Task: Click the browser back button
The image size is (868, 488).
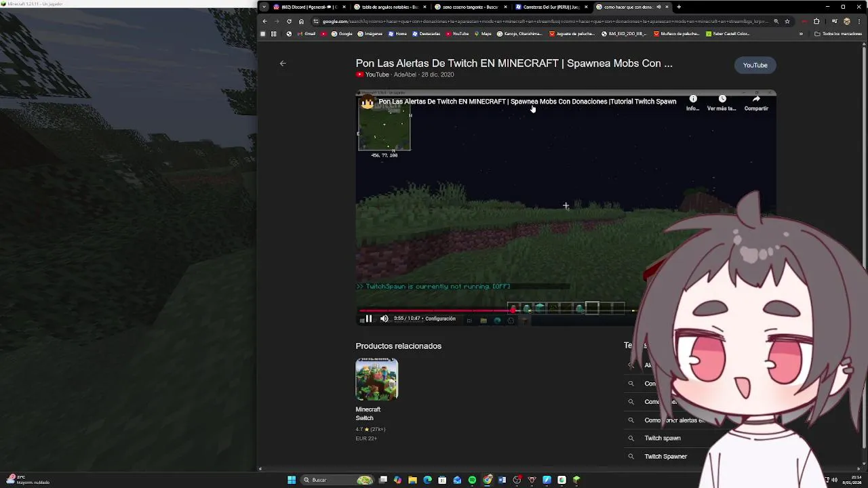Action: click(264, 21)
